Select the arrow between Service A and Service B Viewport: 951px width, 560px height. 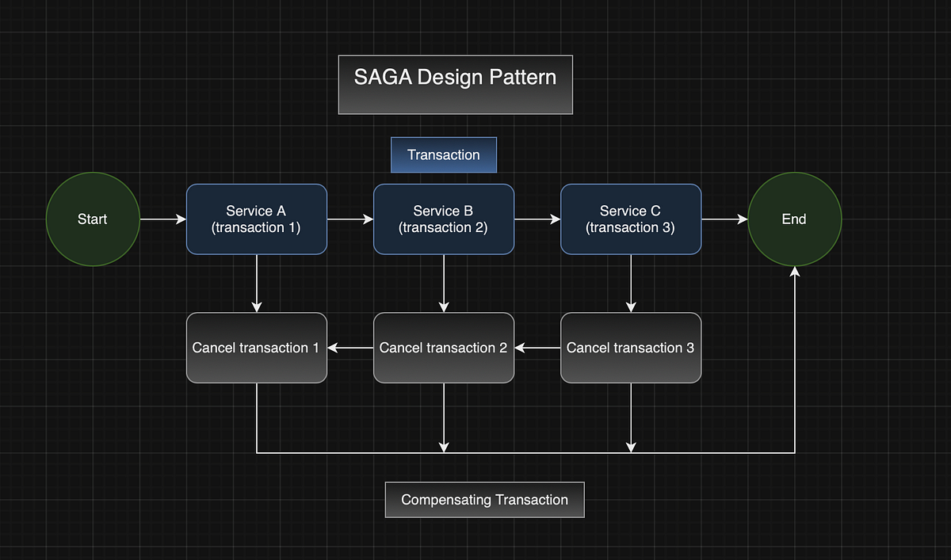pyautogui.click(x=349, y=219)
